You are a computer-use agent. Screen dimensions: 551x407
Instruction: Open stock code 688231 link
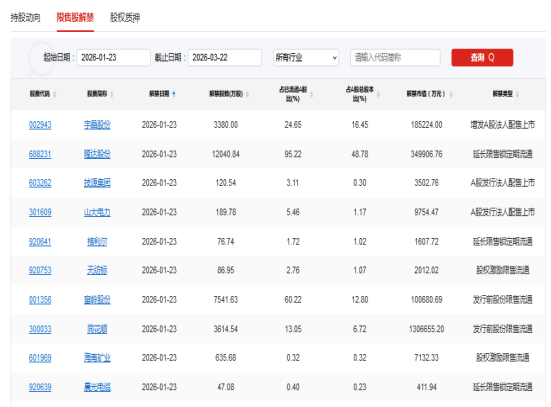40,154
